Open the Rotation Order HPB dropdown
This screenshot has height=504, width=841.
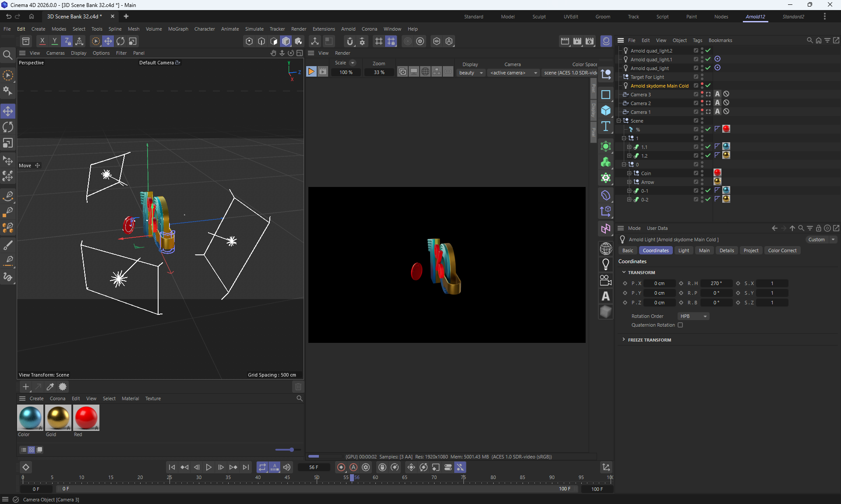click(x=693, y=316)
